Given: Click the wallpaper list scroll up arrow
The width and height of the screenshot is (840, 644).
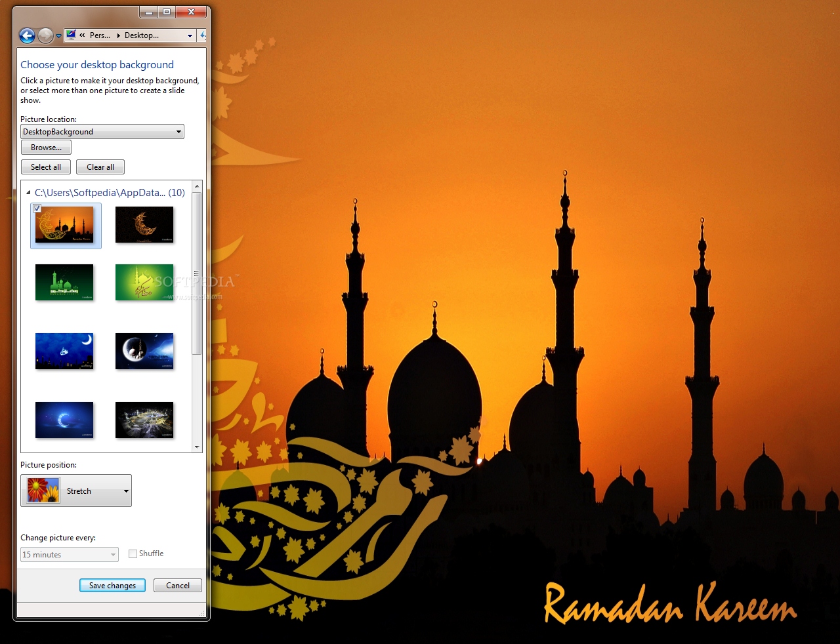Looking at the screenshot, I should [x=197, y=186].
